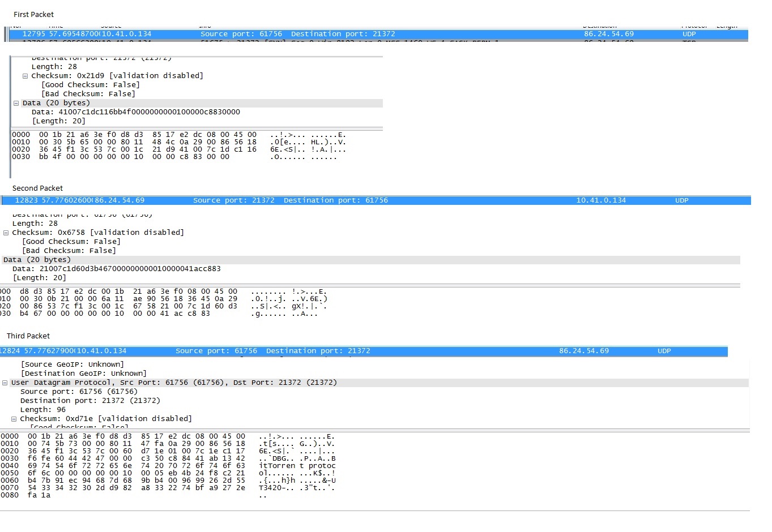Click hex row 0030 starting 'bb 4f 00 00'
772x532 pixels.
pos(174,157)
